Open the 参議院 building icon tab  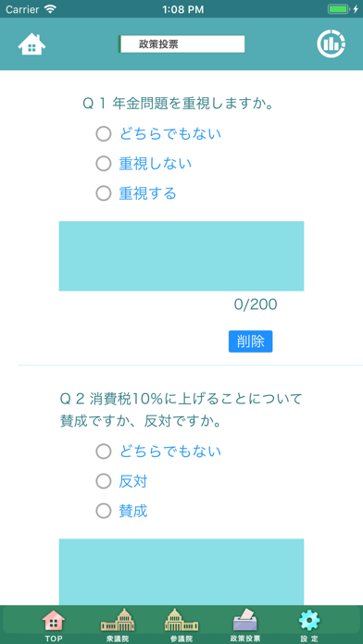[x=181, y=625]
